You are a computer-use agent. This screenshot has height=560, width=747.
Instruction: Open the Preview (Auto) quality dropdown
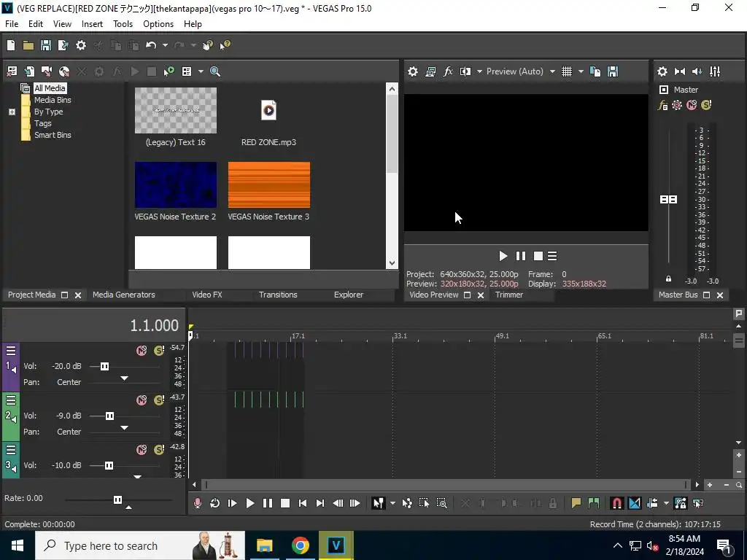tap(521, 71)
